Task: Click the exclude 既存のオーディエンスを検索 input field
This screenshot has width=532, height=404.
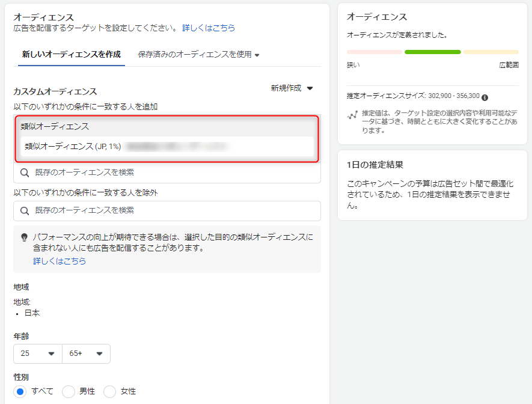Action: (174, 211)
